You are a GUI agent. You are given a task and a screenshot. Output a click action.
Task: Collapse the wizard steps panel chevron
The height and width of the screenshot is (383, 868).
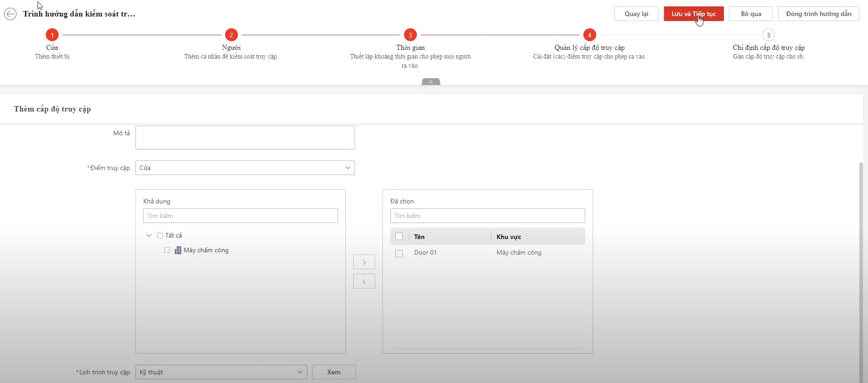tap(431, 82)
